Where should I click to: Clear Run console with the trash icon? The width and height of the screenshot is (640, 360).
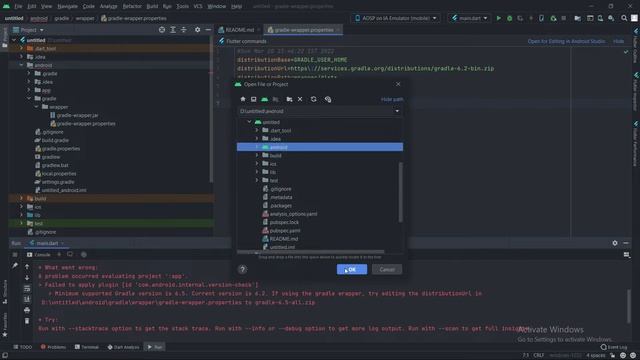(27, 321)
